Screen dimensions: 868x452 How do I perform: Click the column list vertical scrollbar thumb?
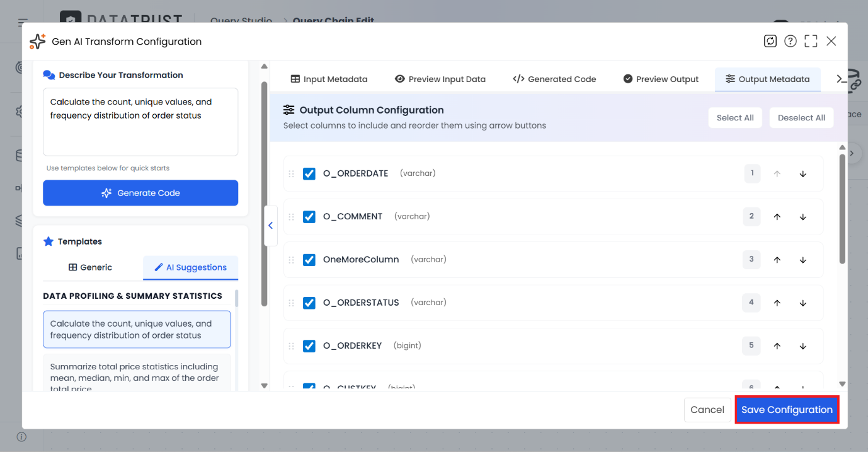(842, 209)
